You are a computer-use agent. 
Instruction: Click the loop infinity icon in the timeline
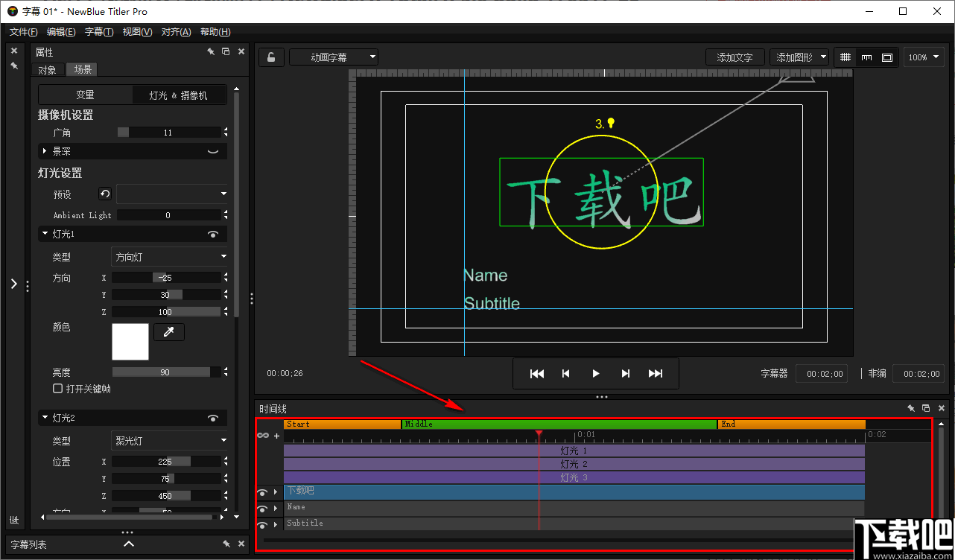262,436
